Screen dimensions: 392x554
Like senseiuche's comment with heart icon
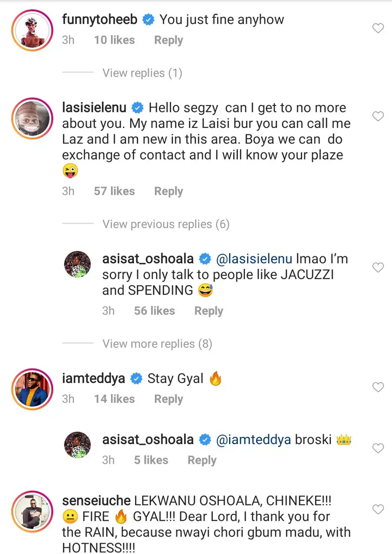(378, 509)
